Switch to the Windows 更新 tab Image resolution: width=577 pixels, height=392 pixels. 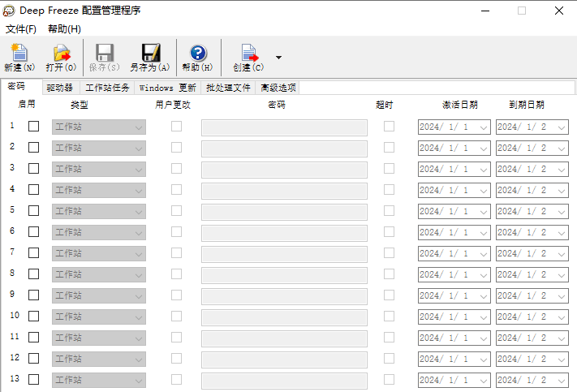167,88
